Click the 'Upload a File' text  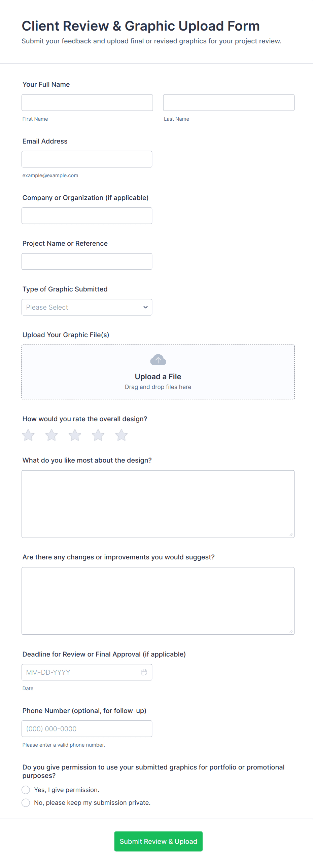158,377
